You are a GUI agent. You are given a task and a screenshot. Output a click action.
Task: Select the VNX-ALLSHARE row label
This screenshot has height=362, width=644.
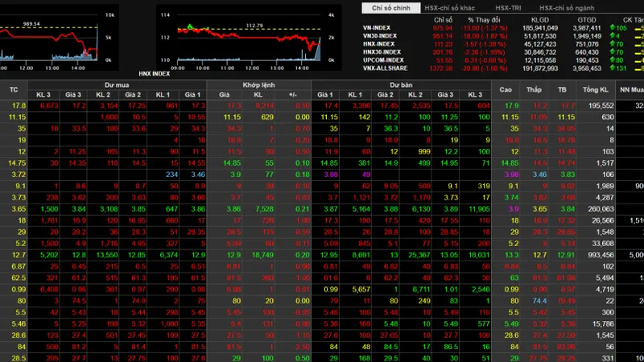click(x=386, y=68)
